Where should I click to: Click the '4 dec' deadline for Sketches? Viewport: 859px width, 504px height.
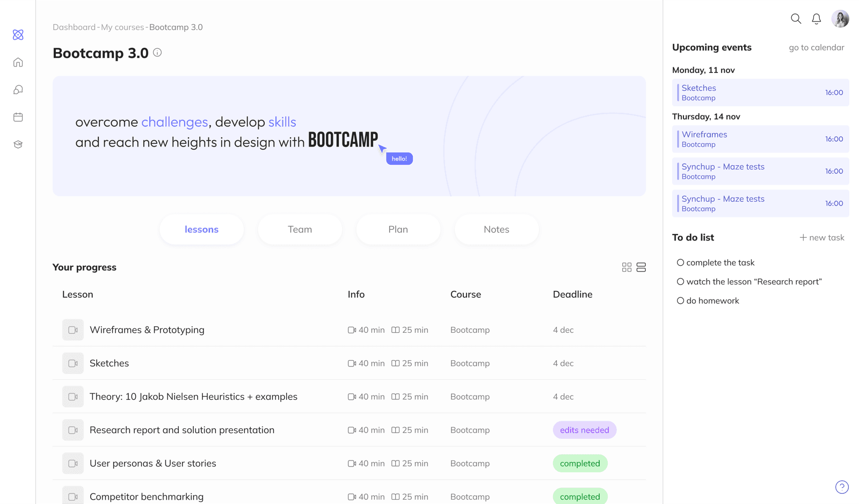563,363
